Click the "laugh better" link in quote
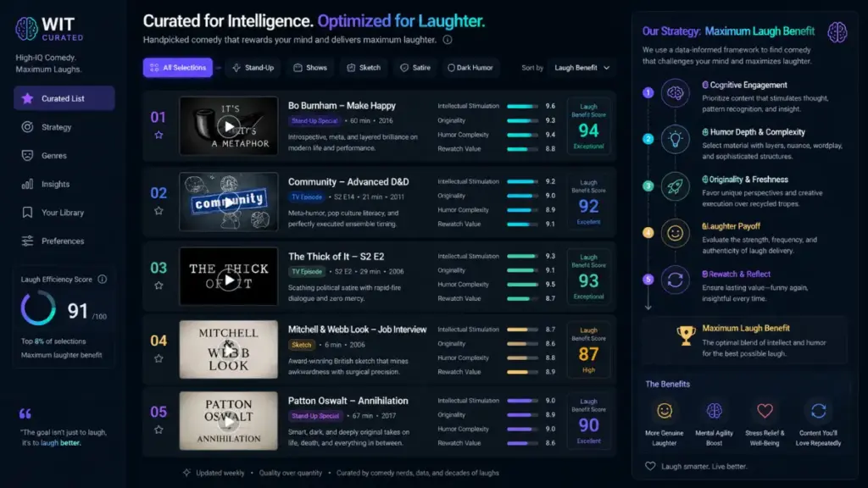 tap(60, 442)
